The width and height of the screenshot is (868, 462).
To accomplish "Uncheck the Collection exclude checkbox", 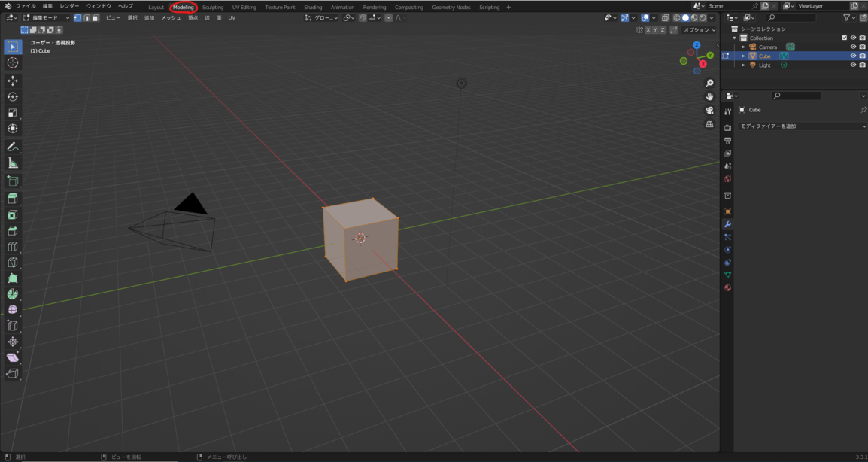I will pos(844,38).
